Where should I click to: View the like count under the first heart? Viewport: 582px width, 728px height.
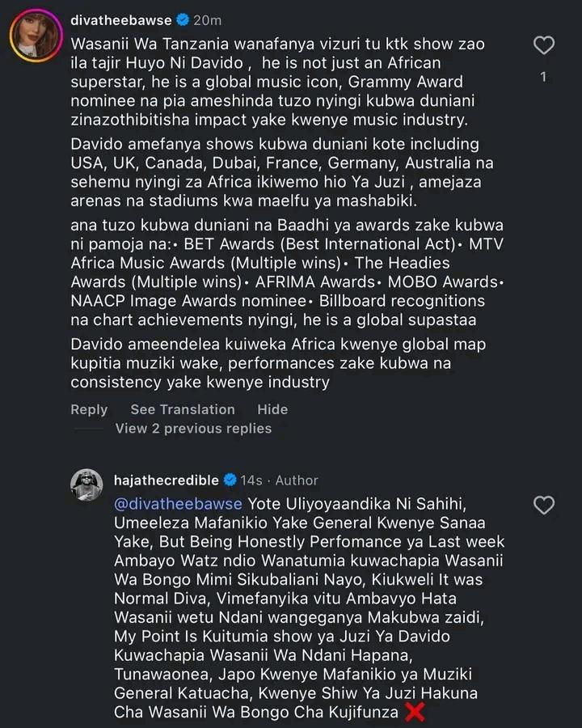pyautogui.click(x=544, y=77)
